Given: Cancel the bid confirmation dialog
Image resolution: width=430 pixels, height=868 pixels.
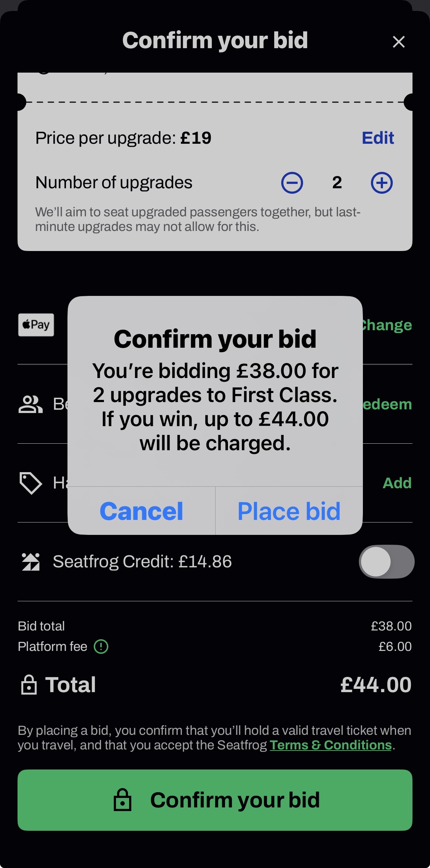Looking at the screenshot, I should click(142, 511).
